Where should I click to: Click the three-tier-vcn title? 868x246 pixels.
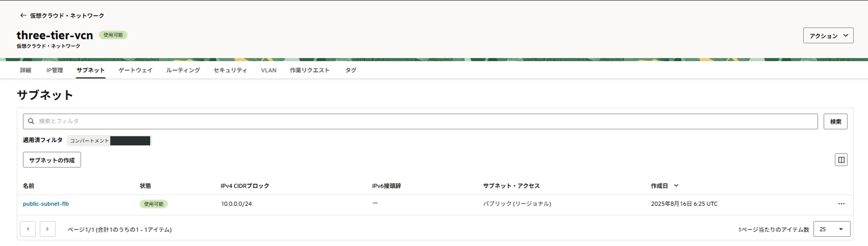tap(55, 35)
